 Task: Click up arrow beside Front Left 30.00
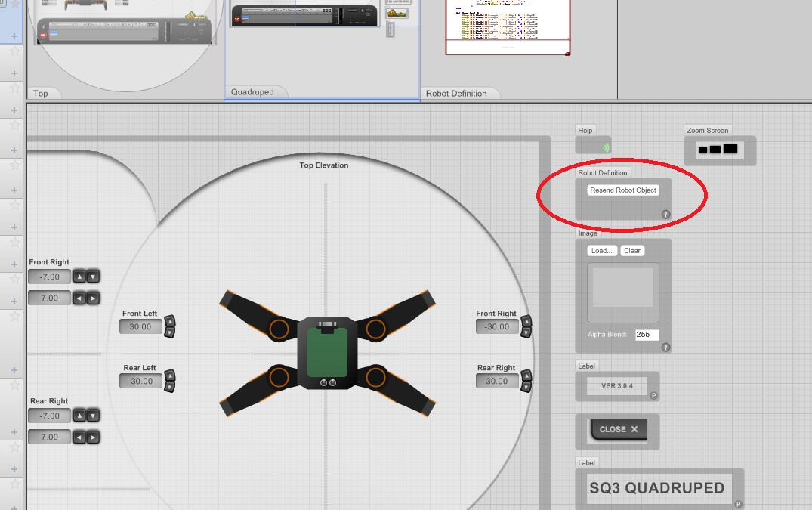tap(170, 322)
